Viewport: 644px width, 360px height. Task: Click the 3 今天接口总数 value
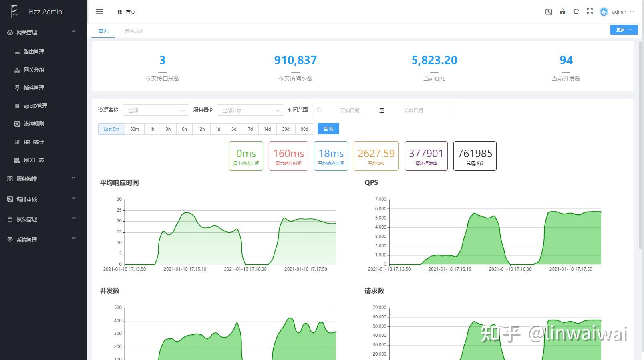coord(162,60)
